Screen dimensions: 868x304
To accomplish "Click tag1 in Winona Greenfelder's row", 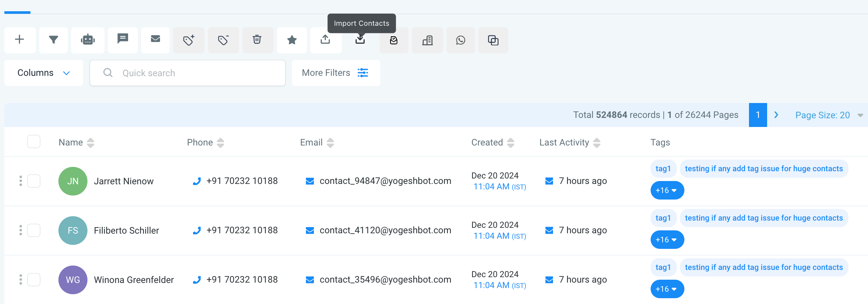I will point(663,267).
